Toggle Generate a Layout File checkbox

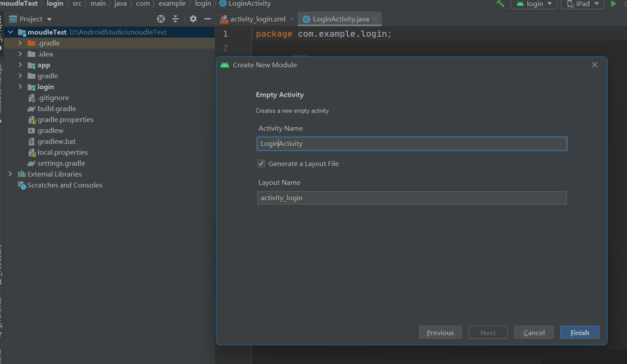tap(261, 163)
